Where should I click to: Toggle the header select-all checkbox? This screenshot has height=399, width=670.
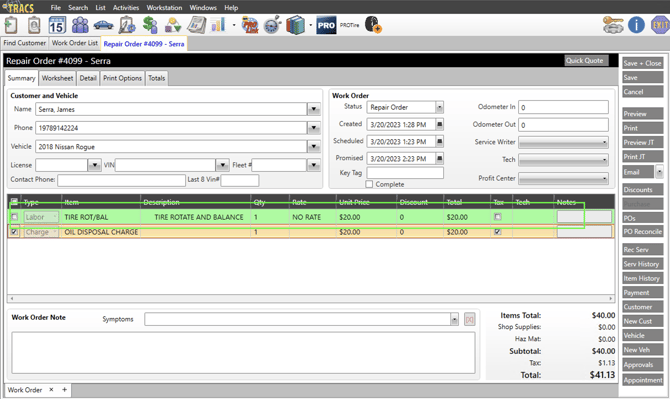[14, 202]
